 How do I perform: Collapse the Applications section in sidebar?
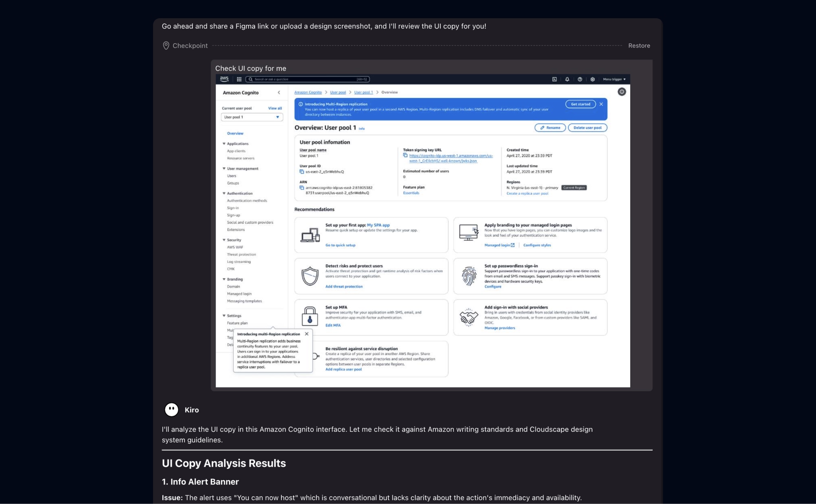(224, 144)
